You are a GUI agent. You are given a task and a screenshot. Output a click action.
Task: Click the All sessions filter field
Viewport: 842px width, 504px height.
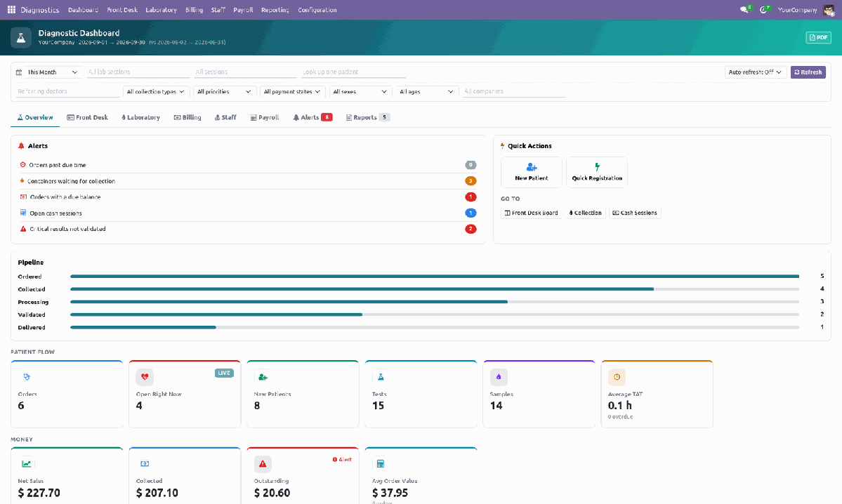[245, 72]
